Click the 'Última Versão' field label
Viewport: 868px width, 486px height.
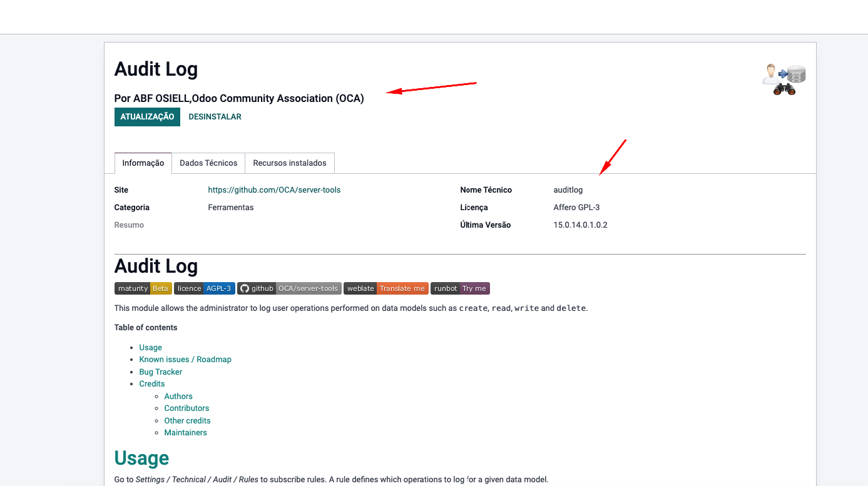485,225
